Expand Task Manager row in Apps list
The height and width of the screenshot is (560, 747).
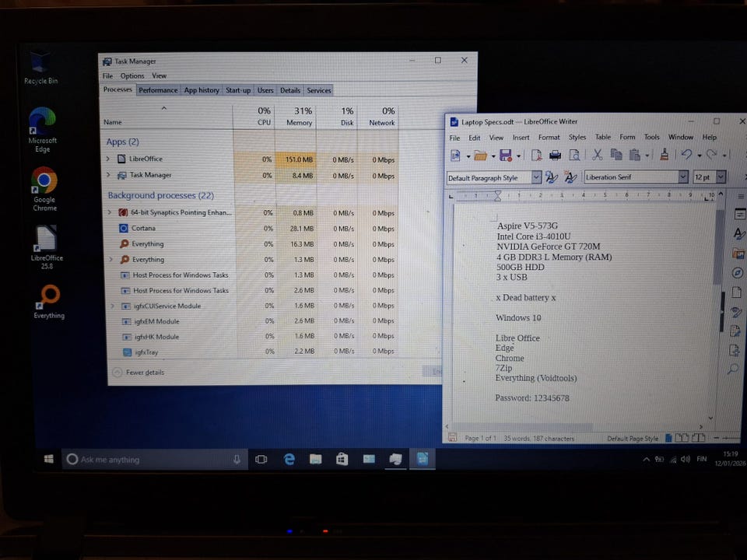point(109,175)
